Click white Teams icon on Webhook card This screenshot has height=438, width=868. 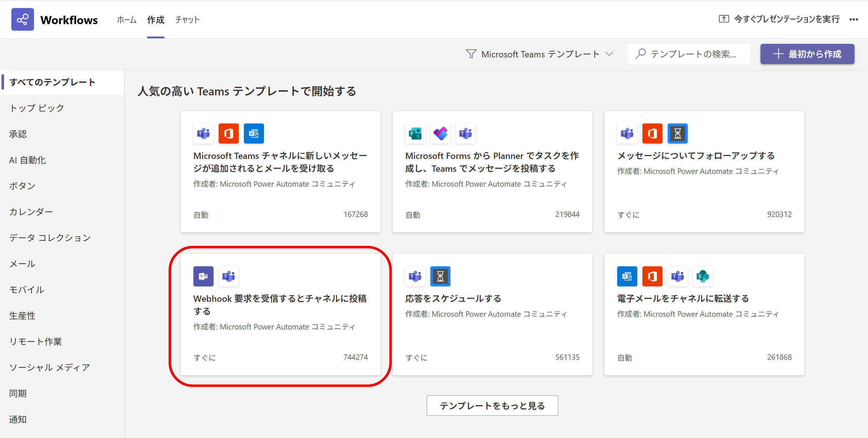pos(229,276)
